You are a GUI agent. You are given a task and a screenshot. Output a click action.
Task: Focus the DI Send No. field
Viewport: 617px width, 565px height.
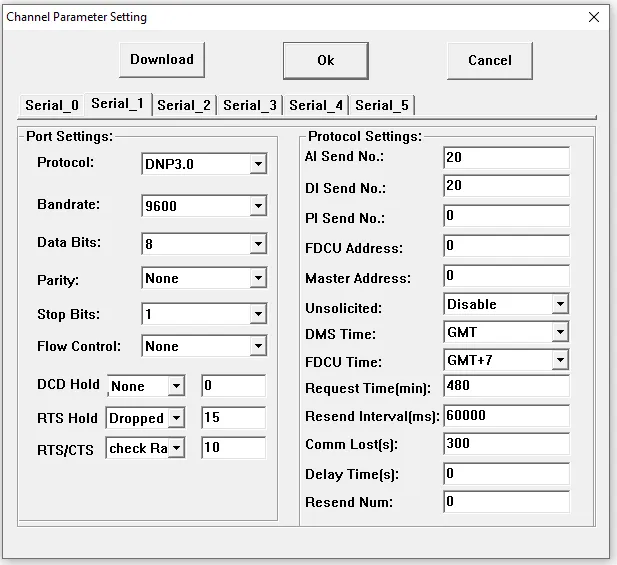tap(506, 186)
